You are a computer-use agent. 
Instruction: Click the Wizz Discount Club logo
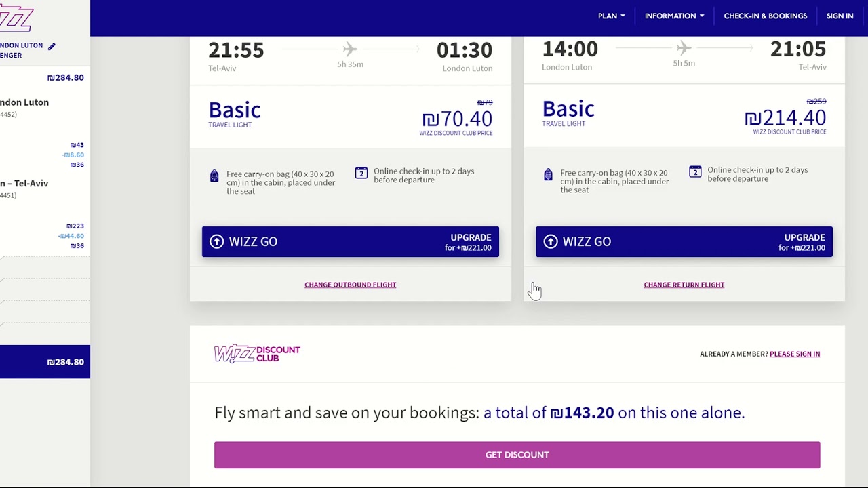257,354
